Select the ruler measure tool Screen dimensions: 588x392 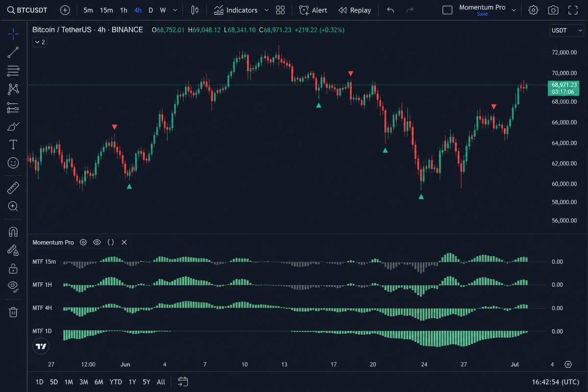13,188
